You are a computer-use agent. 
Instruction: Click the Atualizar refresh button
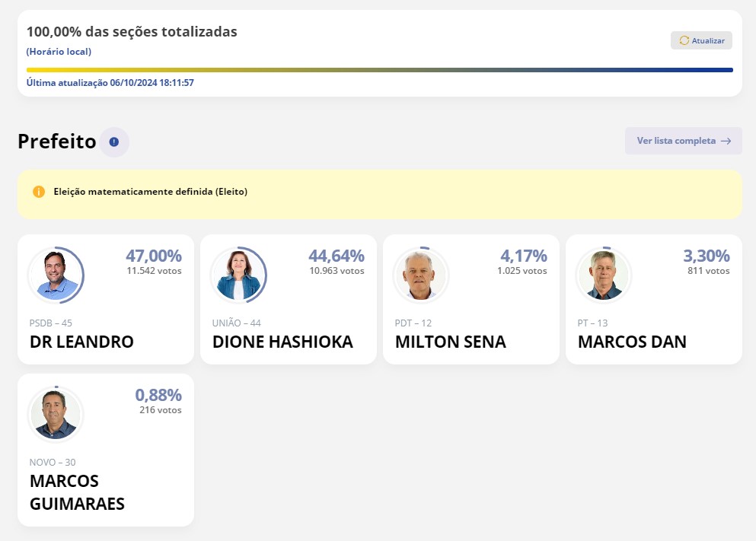701,40
